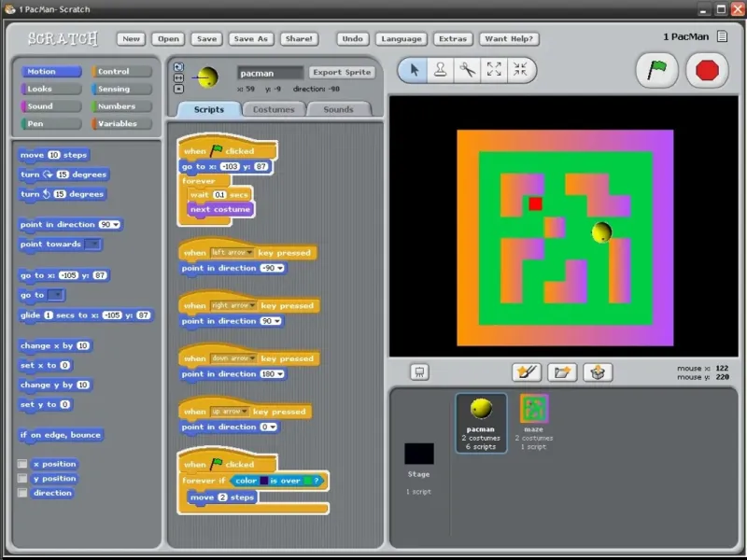Set rotation style to left-right flip only
Viewport: 747px width, 560px height.
pyautogui.click(x=178, y=77)
